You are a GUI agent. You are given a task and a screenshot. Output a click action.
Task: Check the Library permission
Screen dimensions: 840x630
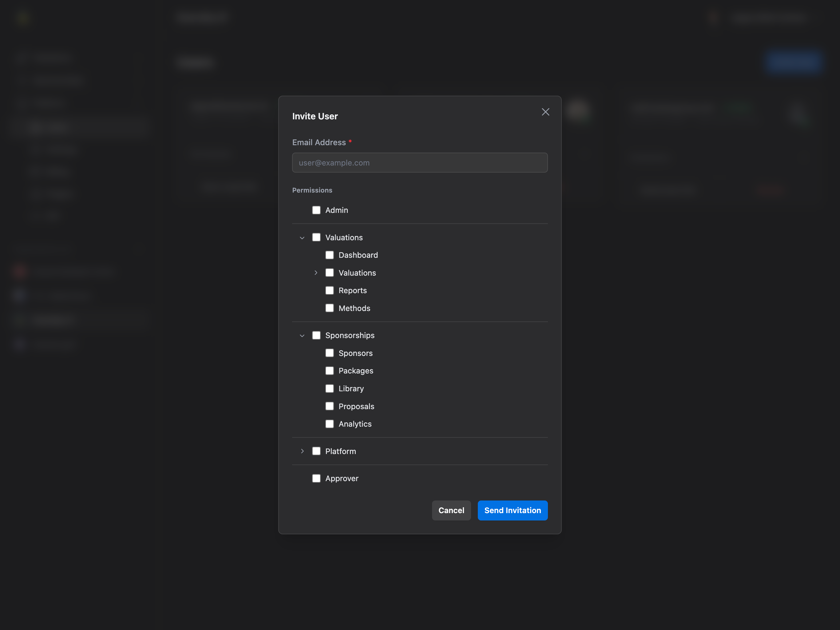[x=329, y=388]
